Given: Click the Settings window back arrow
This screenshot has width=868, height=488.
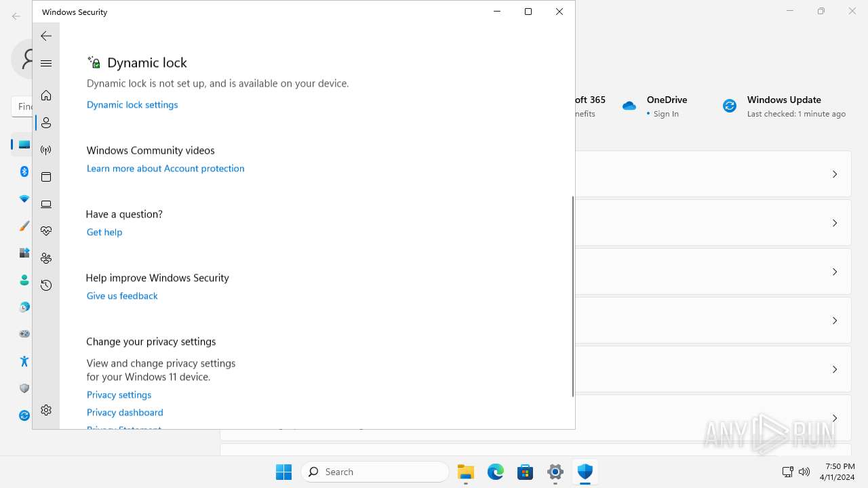Looking at the screenshot, I should tap(16, 16).
